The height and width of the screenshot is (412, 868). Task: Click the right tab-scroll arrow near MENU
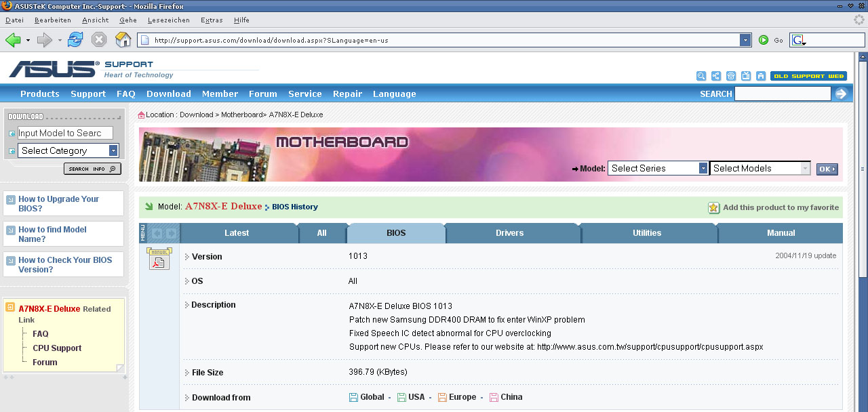point(171,233)
